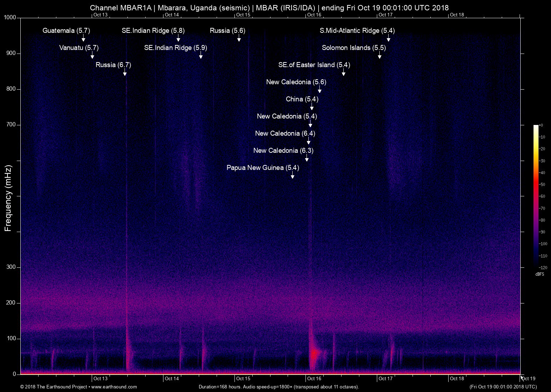The width and height of the screenshot is (551, 392).
Task: Select the China (5.4) event label
Action: coord(302,99)
